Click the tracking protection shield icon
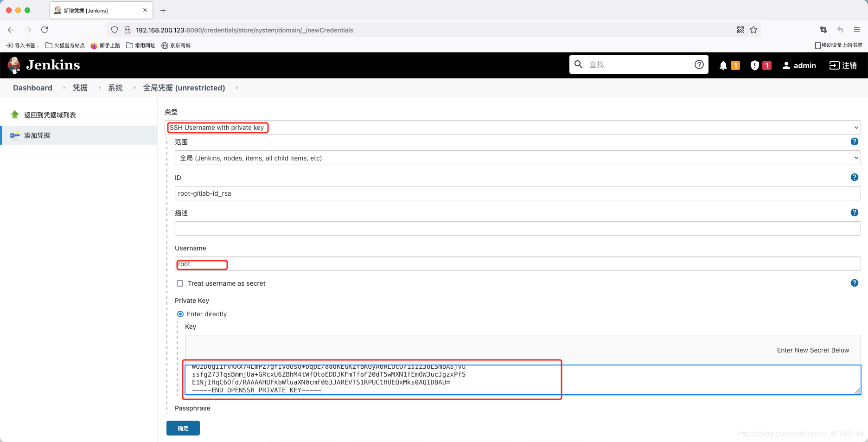The image size is (868, 442). 115,30
